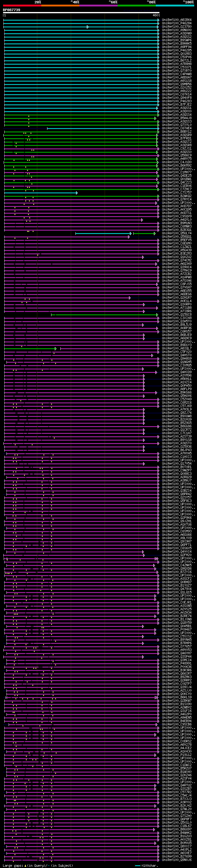Select hit UniRef100_Q9MB56

click(x=177, y=84)
